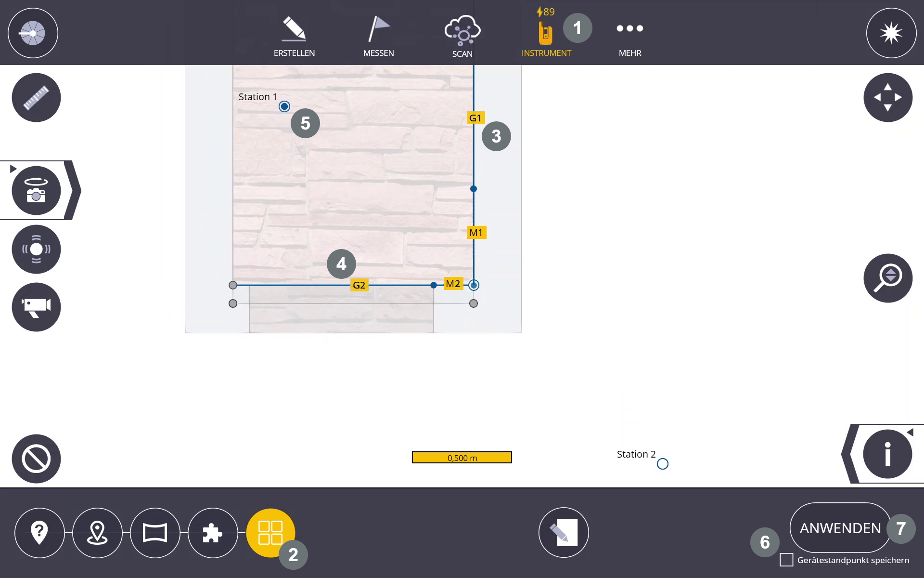Click the cancel prohibition icon
The width and height of the screenshot is (924, 578).
[36, 459]
